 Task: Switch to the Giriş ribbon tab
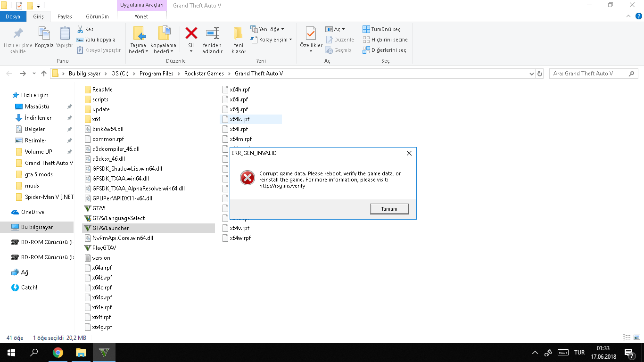pyautogui.click(x=38, y=16)
